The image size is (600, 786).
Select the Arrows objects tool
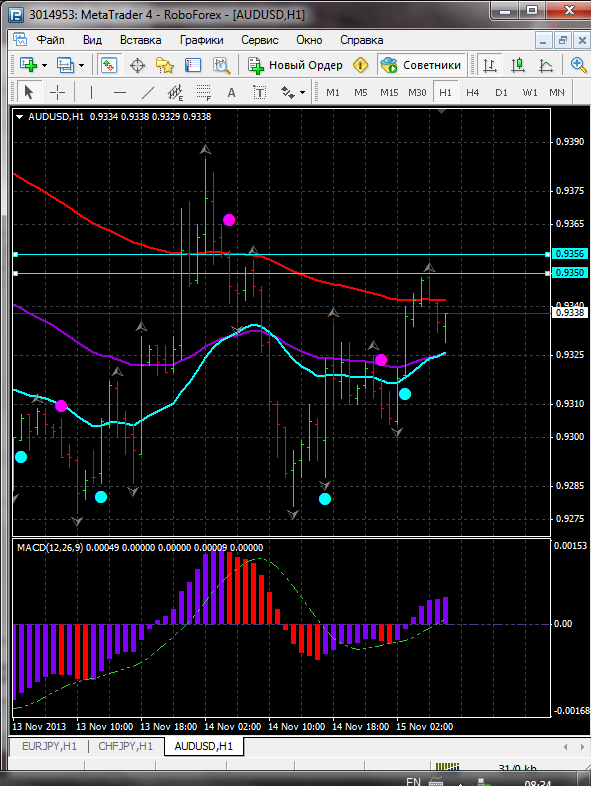coord(287,92)
